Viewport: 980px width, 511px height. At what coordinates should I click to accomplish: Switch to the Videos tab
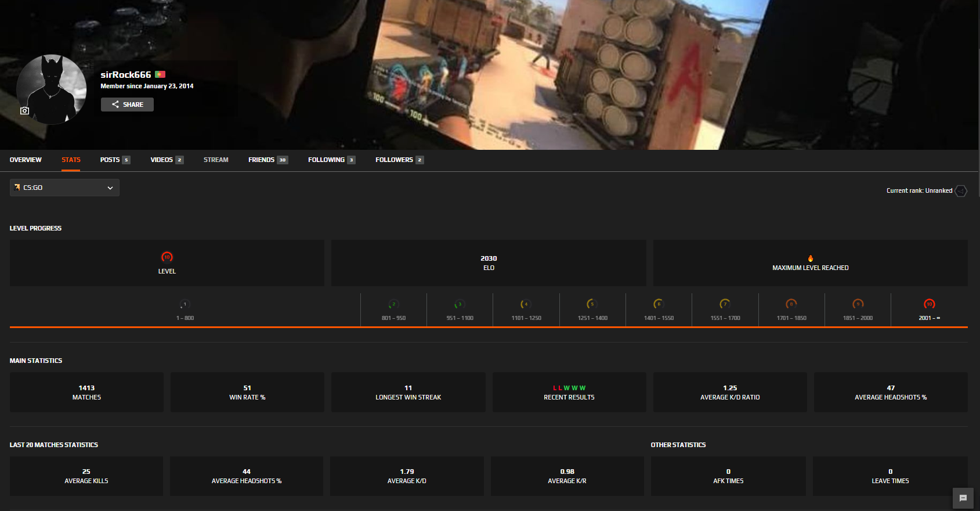tap(167, 160)
